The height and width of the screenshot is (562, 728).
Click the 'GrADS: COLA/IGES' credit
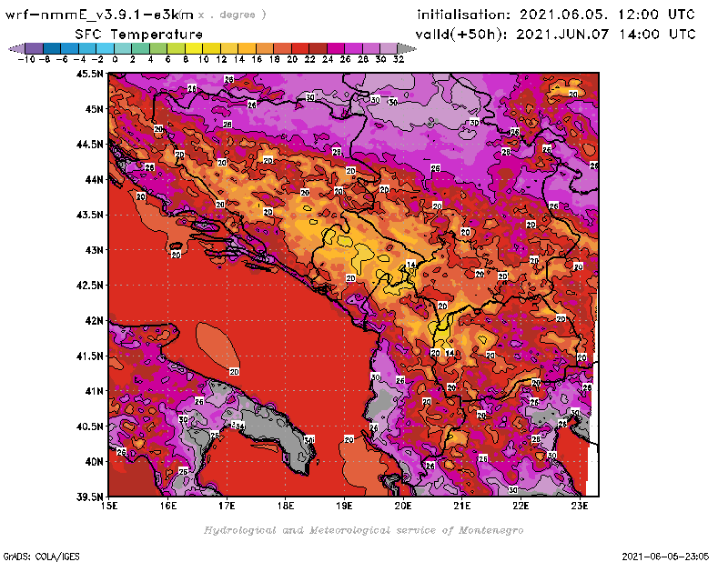coord(41,557)
